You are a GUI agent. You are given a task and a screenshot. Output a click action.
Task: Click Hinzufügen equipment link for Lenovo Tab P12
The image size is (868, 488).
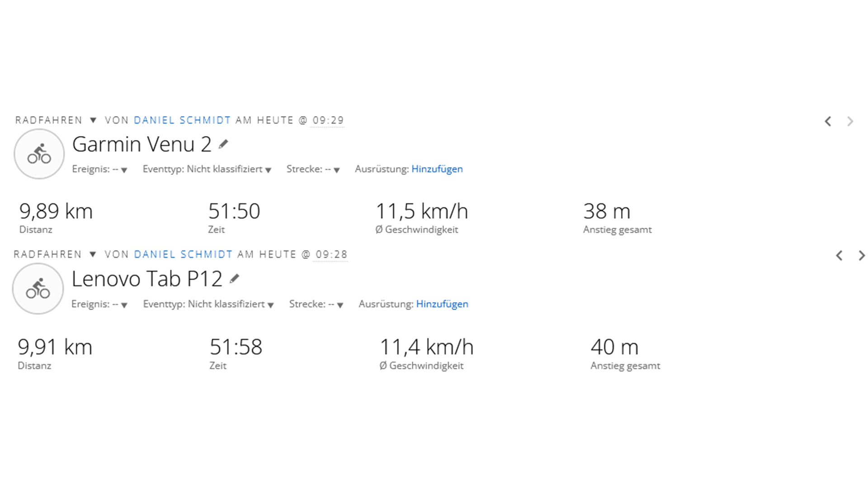point(442,304)
